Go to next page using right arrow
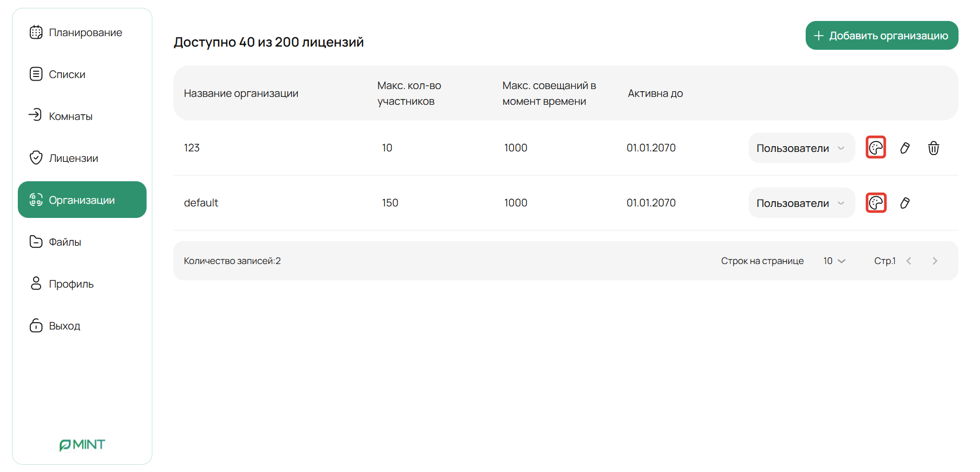 934,261
